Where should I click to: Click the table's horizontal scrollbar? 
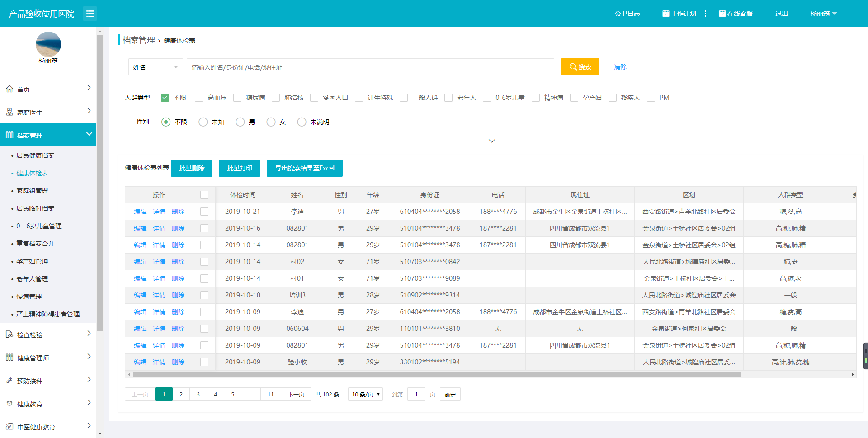click(x=436, y=374)
